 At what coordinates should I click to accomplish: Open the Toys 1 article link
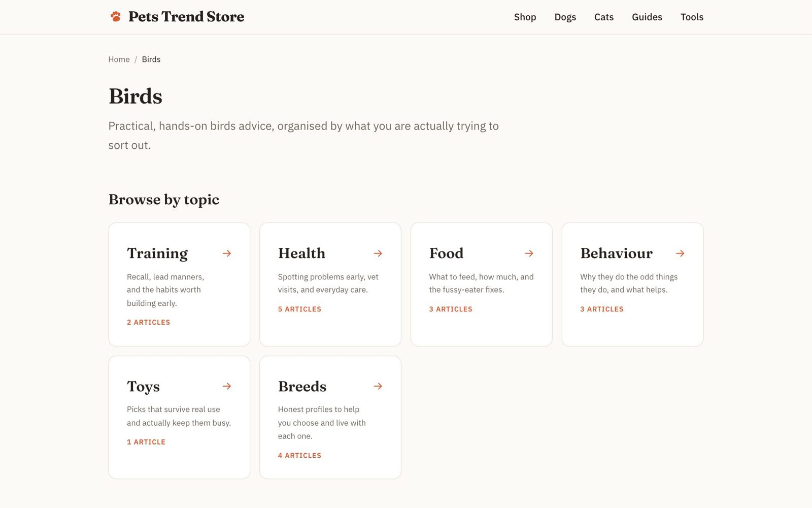tap(146, 442)
